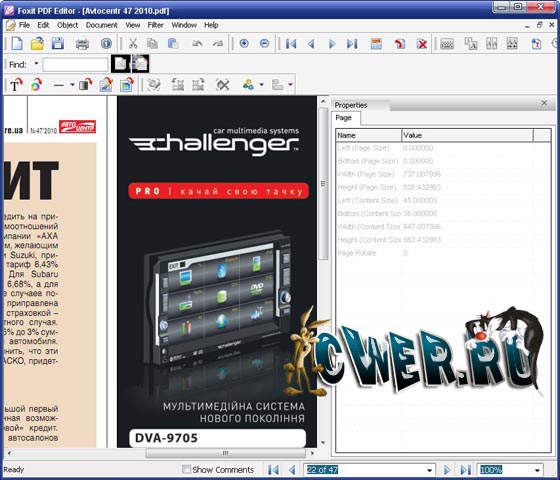Click the Open folder icon
This screenshot has height=480, width=560.
[37, 44]
